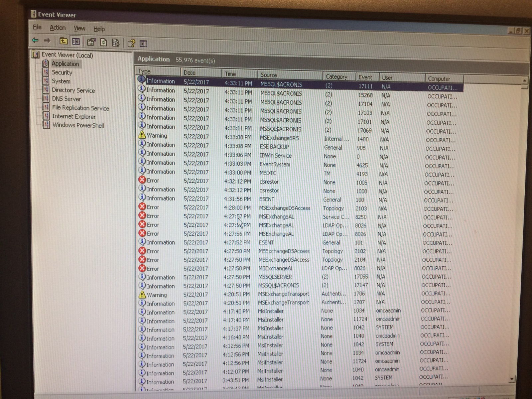The image size is (532, 399).
Task: Click the Refresh toolbar icon
Action: [103, 42]
